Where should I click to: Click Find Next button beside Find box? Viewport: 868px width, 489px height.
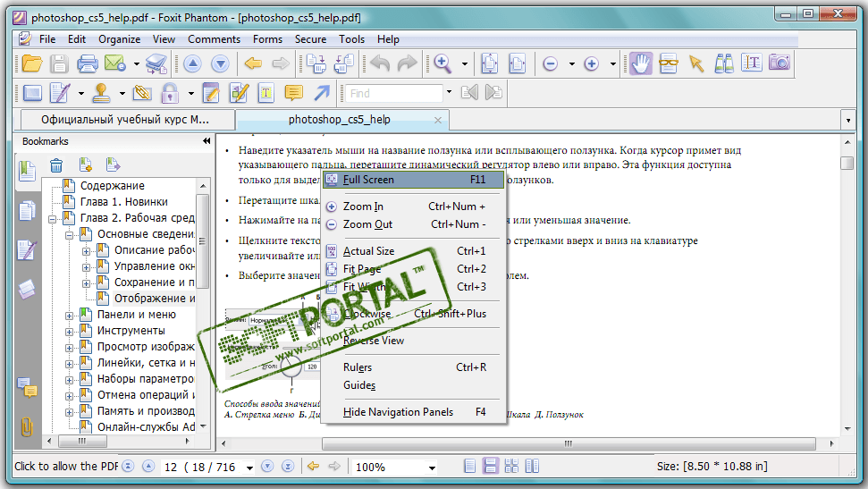coord(493,92)
